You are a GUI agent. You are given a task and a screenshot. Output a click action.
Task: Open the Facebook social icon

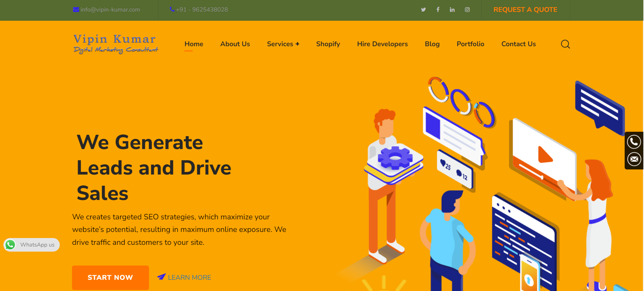438,10
